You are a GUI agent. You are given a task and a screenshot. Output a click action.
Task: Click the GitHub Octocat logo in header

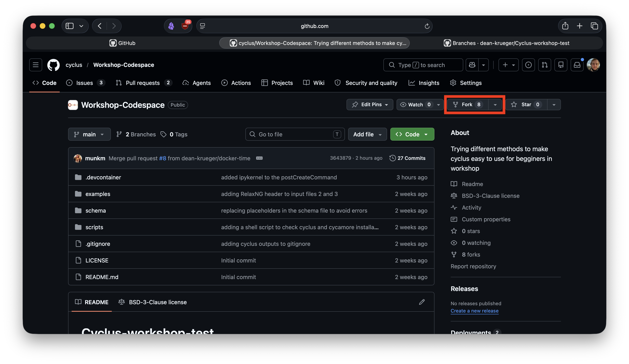pyautogui.click(x=53, y=65)
